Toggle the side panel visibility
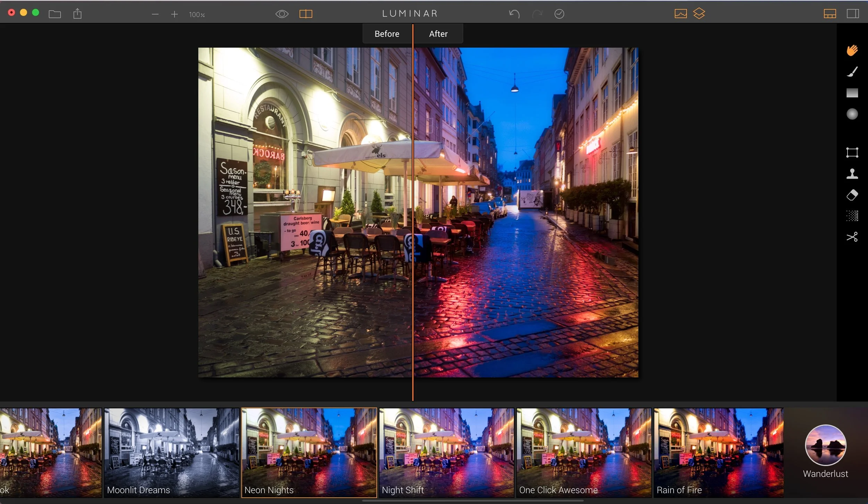Viewport: 868px width, 504px height. click(x=853, y=14)
